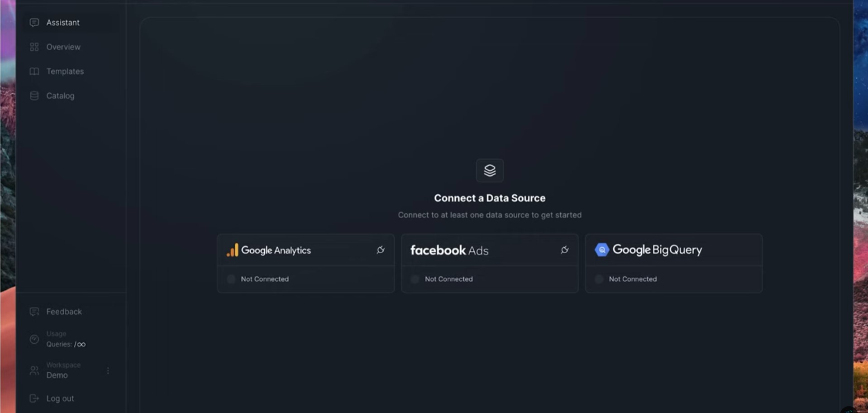Image resolution: width=868 pixels, height=413 pixels.
Task: Click the plug icon on Google Analytics card
Action: pos(381,250)
